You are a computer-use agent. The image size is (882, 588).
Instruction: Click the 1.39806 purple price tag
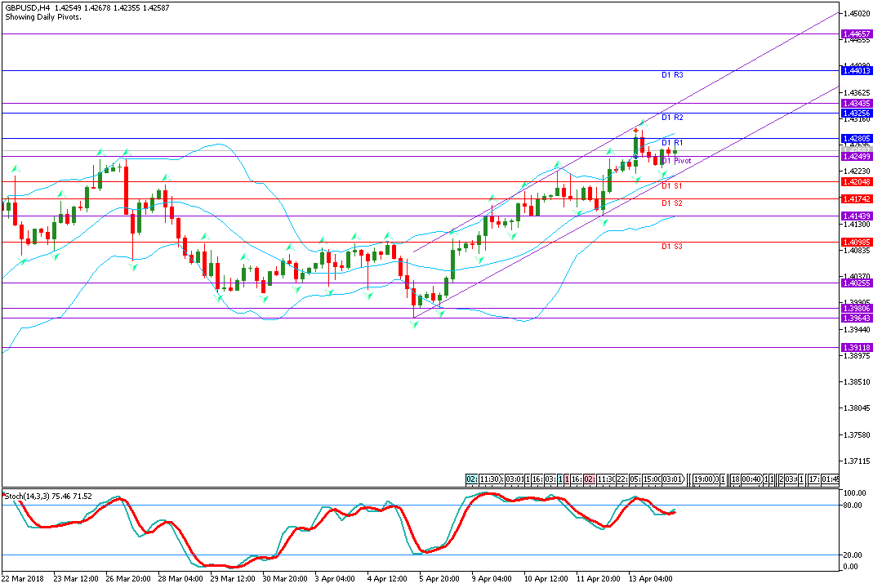(857, 309)
